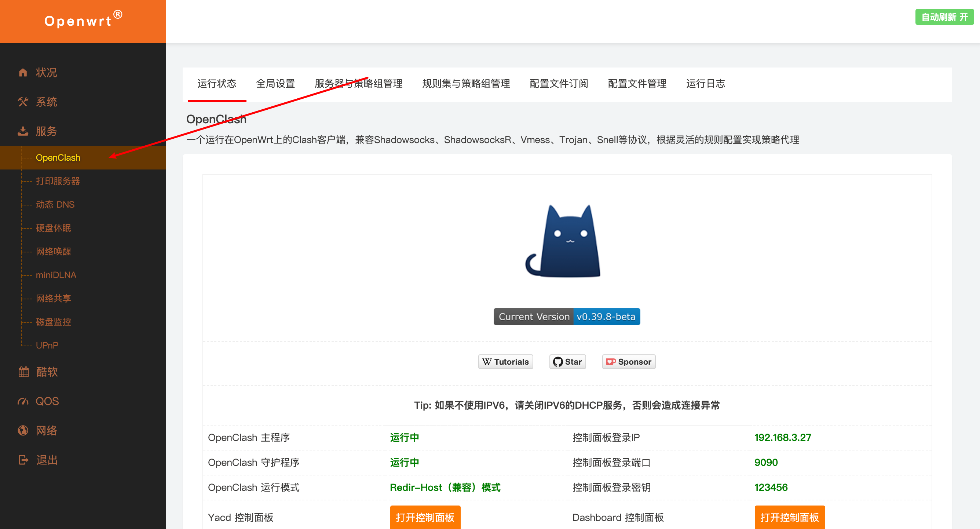The image size is (980, 529).
Task: Click the tools icon beside 系统
Action: tap(23, 102)
